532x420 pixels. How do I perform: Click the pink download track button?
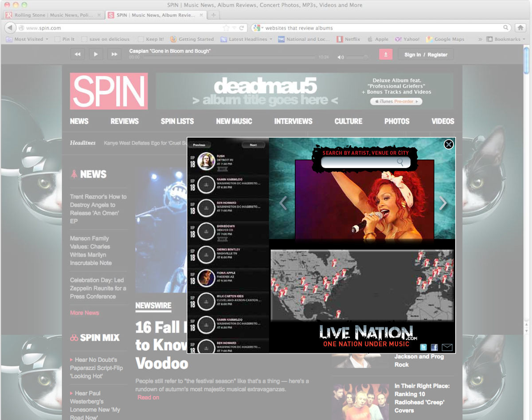pyautogui.click(x=386, y=54)
